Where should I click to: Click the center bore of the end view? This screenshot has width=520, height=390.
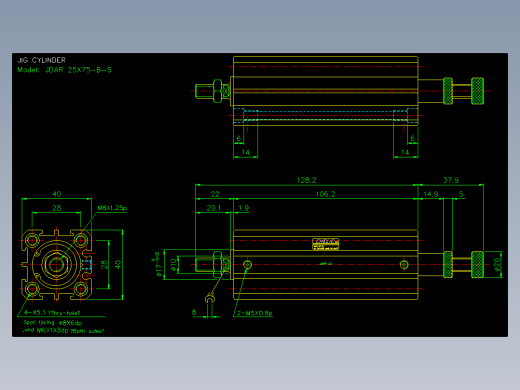(x=56, y=265)
